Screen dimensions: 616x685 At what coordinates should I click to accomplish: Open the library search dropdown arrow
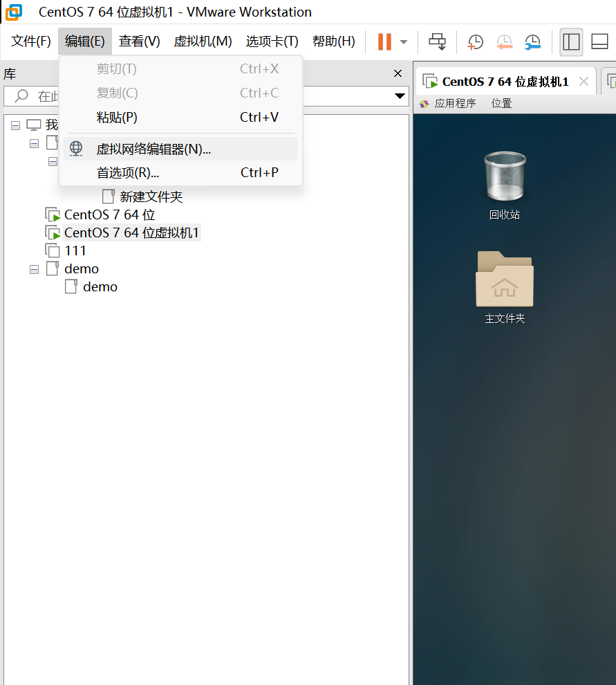tap(400, 96)
